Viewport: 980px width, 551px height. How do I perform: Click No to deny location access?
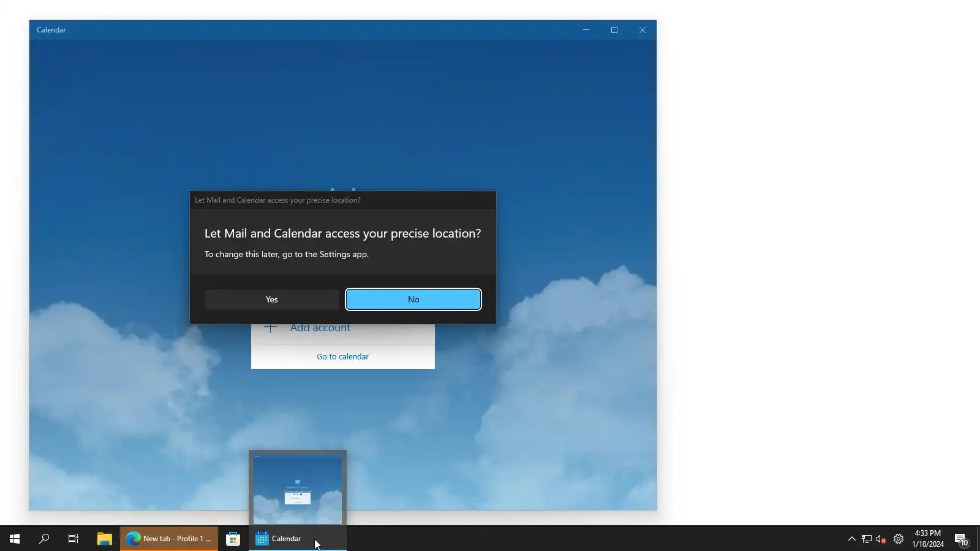click(413, 299)
